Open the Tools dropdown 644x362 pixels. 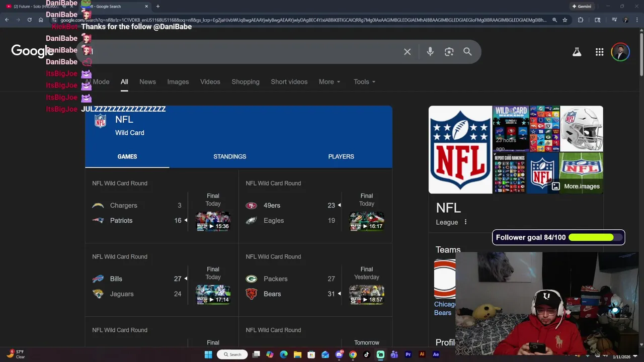click(x=365, y=82)
